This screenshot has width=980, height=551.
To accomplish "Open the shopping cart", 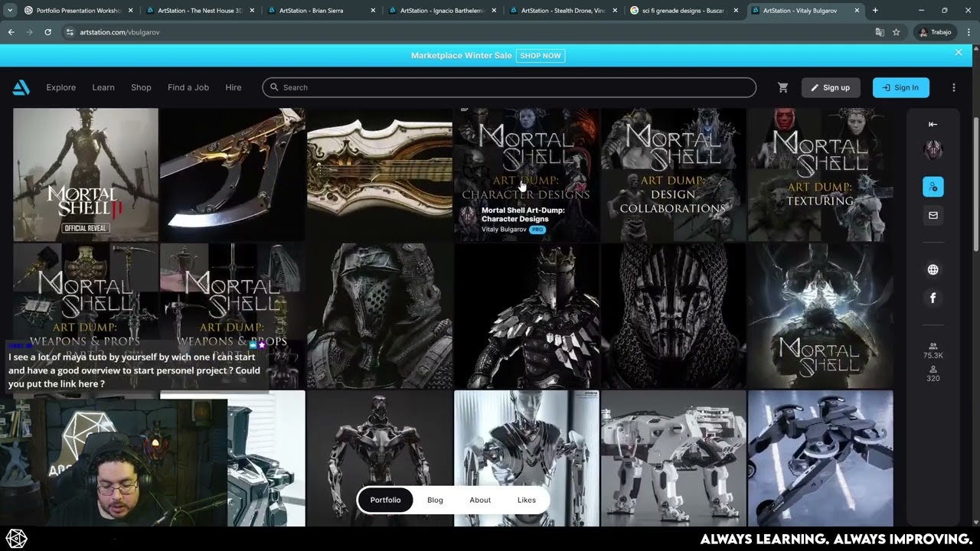I will [x=782, y=87].
